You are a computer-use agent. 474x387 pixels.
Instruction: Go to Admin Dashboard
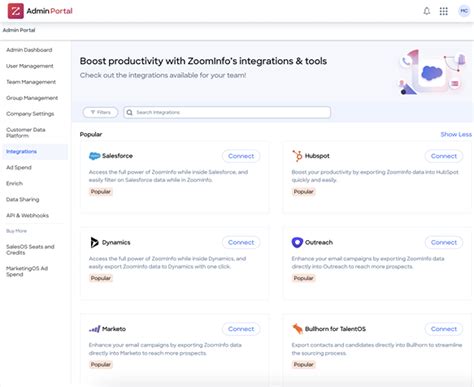pyautogui.click(x=29, y=50)
